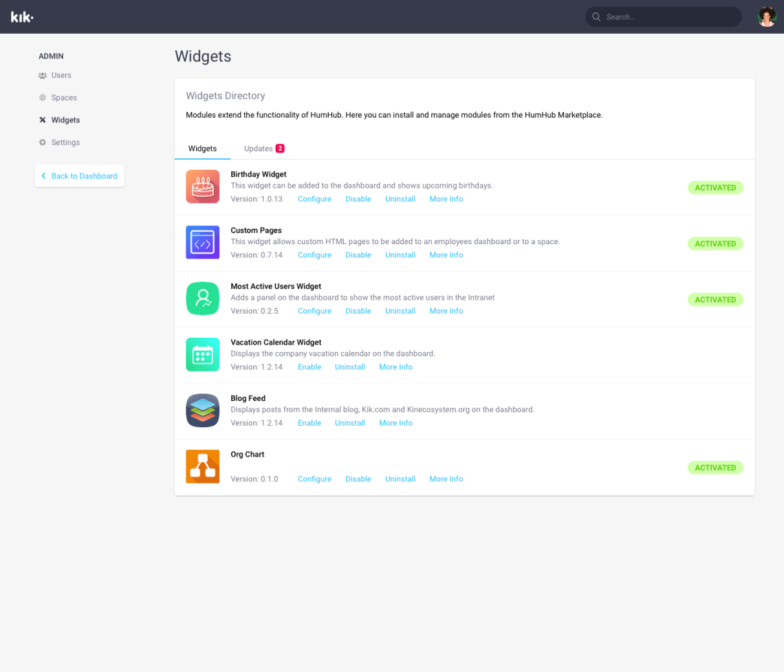The width and height of the screenshot is (784, 672).
Task: Click the Blog Feed layers icon
Action: (x=202, y=410)
